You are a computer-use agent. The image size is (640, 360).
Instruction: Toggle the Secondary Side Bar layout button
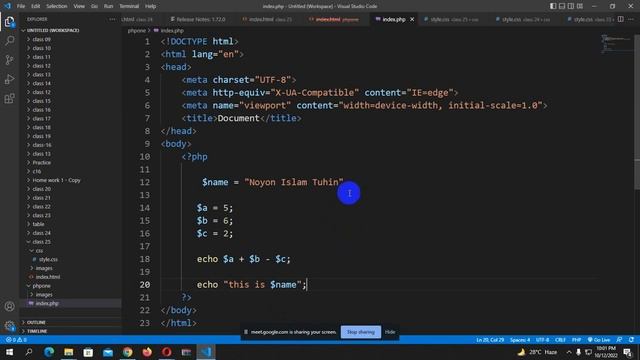tap(571, 6)
